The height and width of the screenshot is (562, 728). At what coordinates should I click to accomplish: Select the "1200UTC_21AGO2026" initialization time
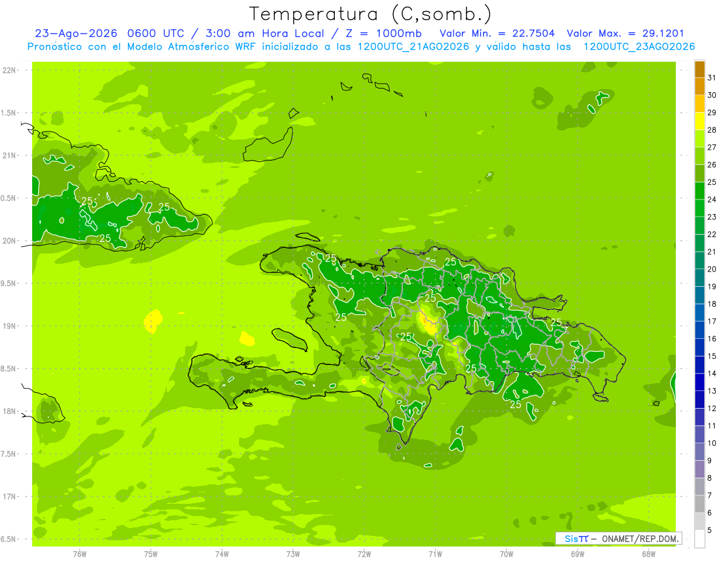[x=414, y=47]
